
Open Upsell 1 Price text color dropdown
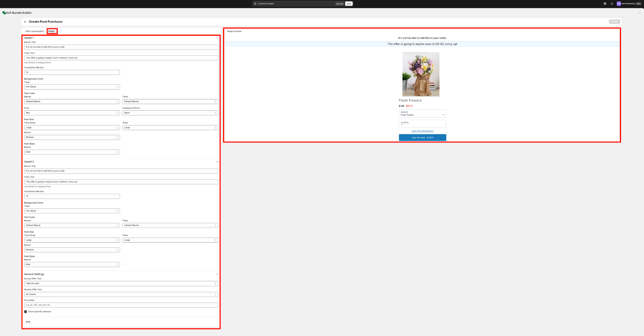[x=72, y=113]
